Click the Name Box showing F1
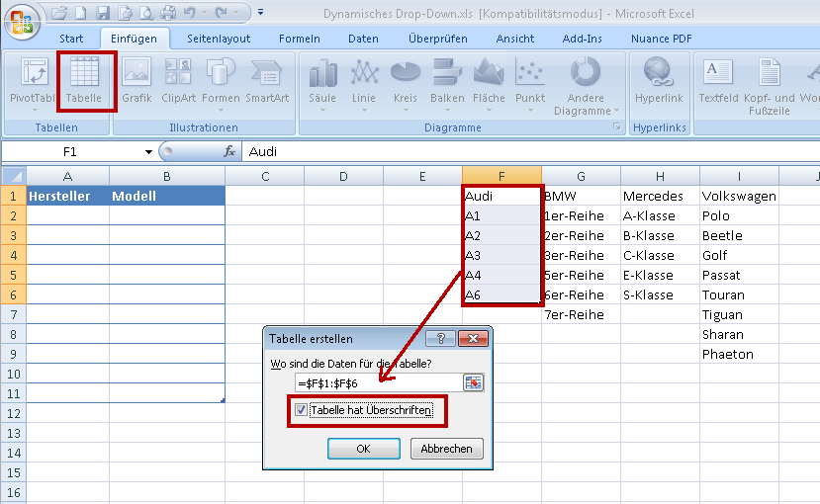Image resolution: width=820 pixels, height=504 pixels. (71, 152)
